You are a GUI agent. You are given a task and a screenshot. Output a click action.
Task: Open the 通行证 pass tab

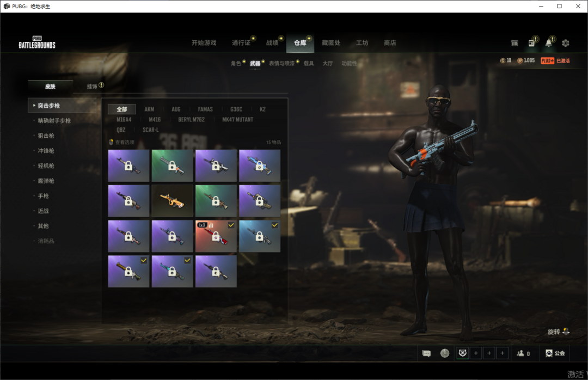click(x=241, y=43)
